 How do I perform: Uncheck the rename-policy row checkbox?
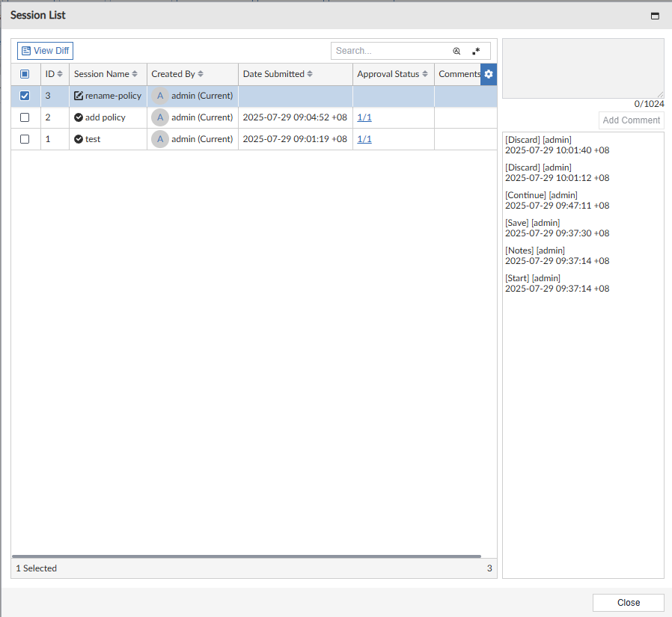tap(25, 96)
